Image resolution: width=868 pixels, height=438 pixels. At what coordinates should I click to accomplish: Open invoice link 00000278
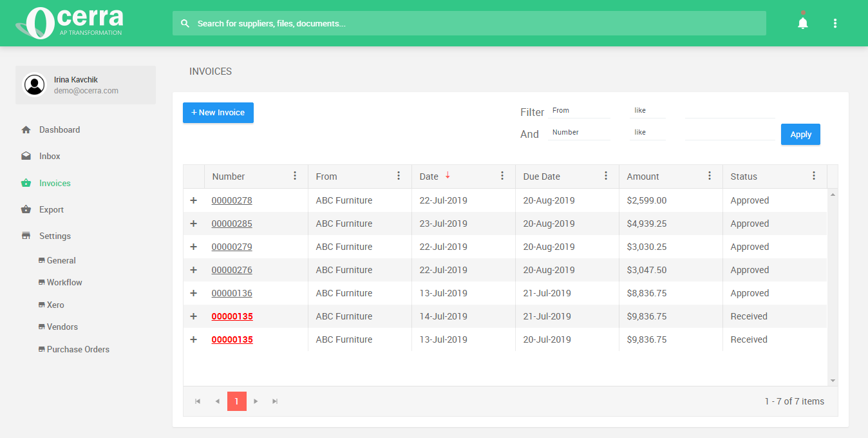click(232, 200)
